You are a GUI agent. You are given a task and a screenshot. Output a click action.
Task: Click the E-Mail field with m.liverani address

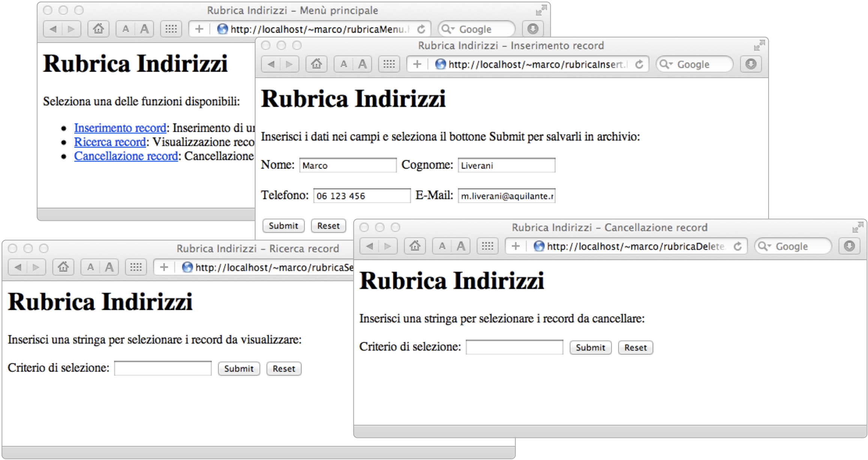506,196
